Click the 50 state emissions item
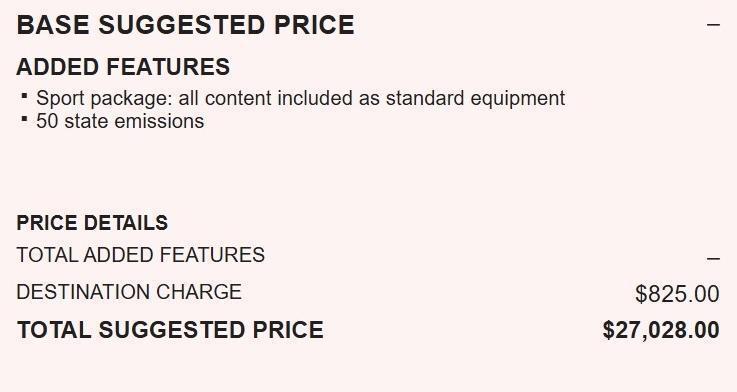 pyautogui.click(x=120, y=121)
